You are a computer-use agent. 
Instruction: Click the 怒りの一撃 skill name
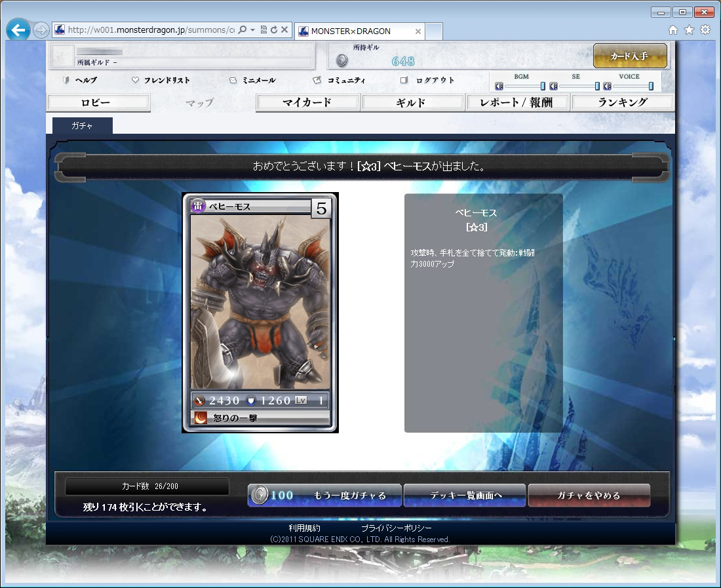(x=235, y=418)
